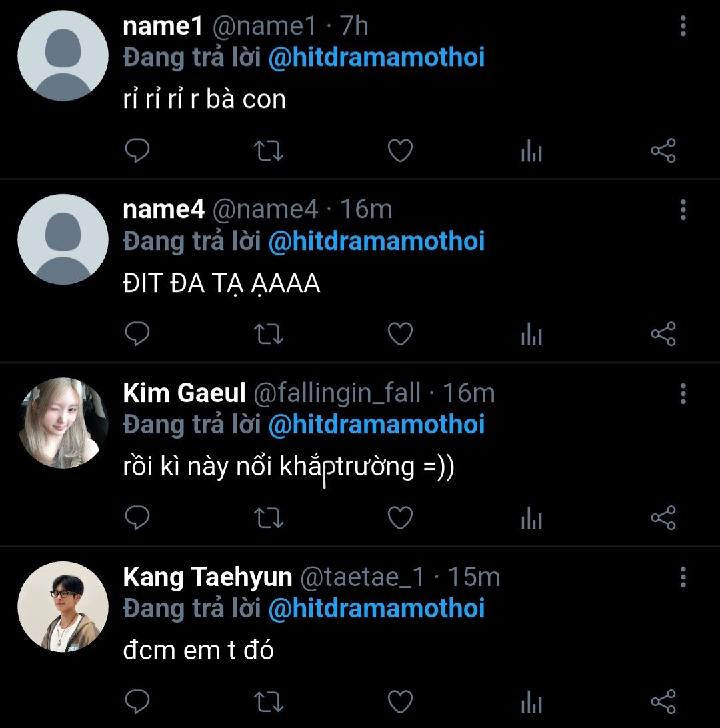Share Kang Taehyun's tweet
720x728 pixels.
point(663,701)
